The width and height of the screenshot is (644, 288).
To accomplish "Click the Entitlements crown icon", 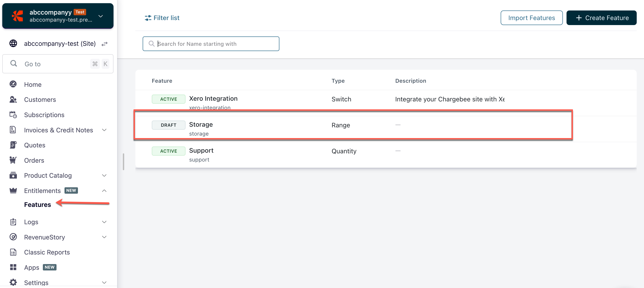I will (13, 190).
